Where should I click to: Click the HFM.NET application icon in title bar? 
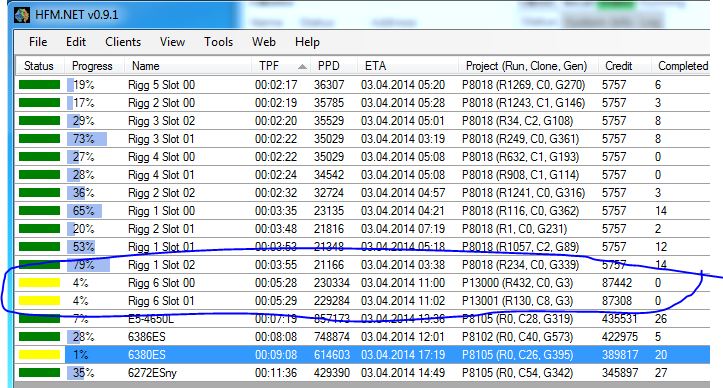22,15
